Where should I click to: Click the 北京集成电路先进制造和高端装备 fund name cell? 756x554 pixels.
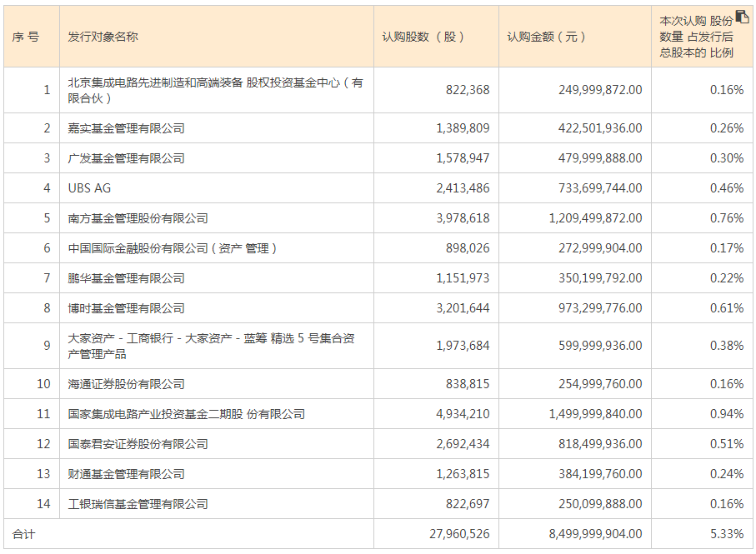pos(217,90)
